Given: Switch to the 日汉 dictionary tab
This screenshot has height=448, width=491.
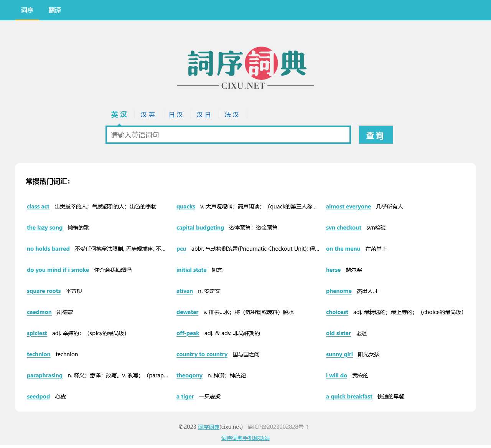Looking at the screenshot, I should 176,114.
